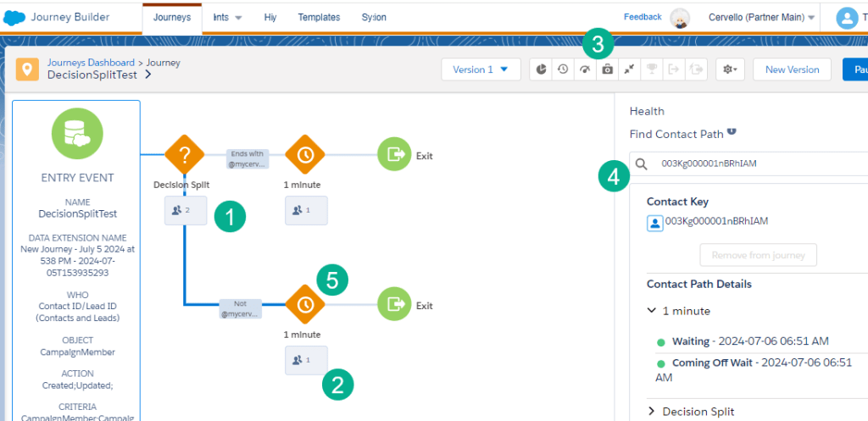868x421 pixels.
Task: Open the journey analytics pie chart icon
Action: point(542,69)
